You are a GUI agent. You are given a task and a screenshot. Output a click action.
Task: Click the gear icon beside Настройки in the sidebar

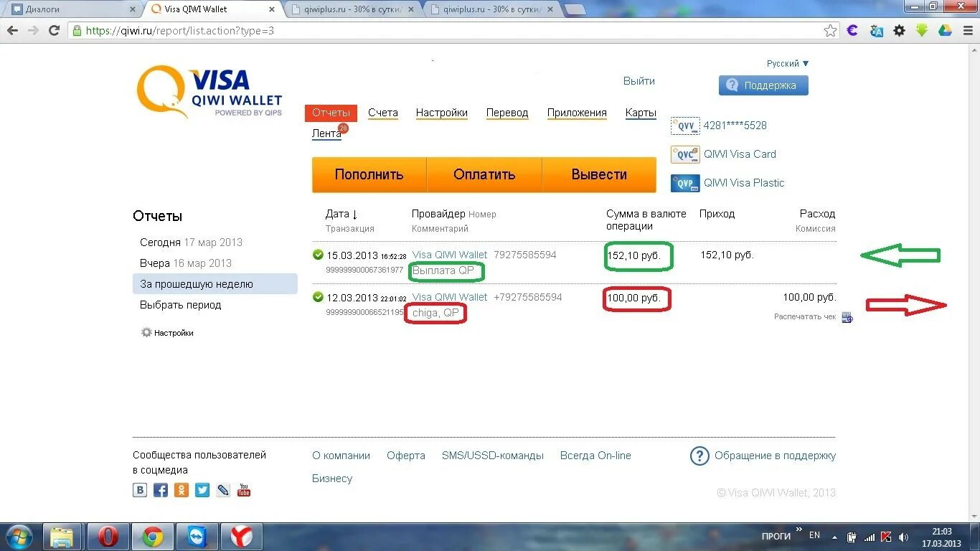[x=146, y=333]
